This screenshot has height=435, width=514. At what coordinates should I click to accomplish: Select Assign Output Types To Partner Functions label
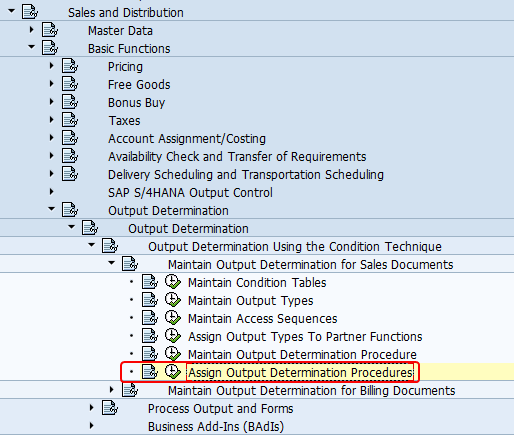[305, 337]
